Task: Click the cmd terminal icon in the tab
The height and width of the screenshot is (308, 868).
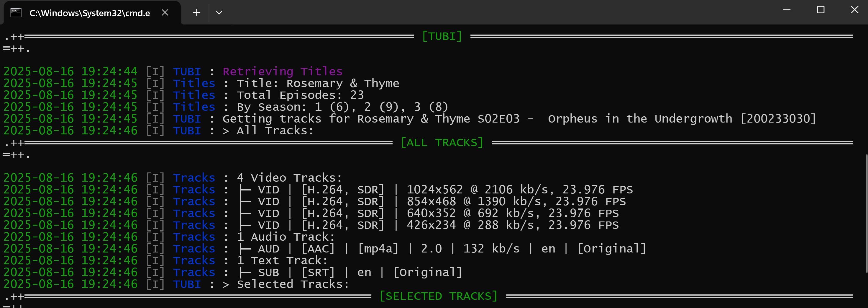Action: [x=16, y=13]
